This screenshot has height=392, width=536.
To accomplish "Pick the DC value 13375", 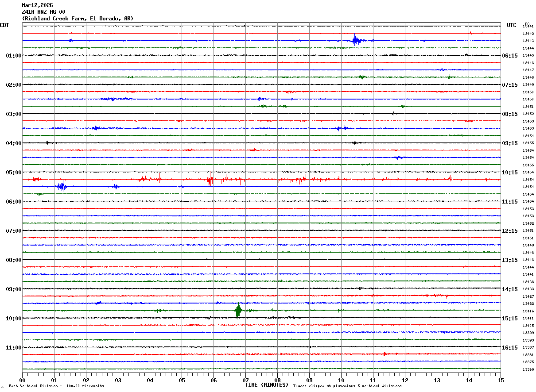I will coord(528,362).
